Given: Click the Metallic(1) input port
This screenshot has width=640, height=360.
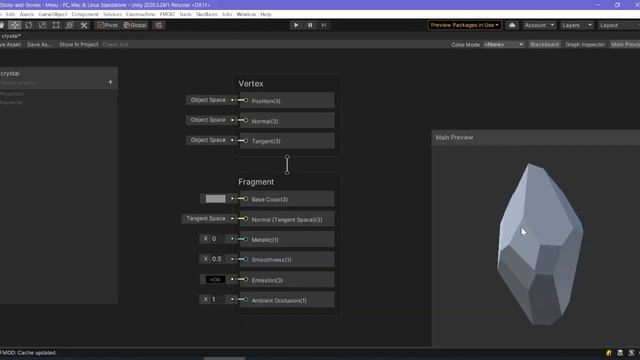Looking at the screenshot, I should click(246, 239).
